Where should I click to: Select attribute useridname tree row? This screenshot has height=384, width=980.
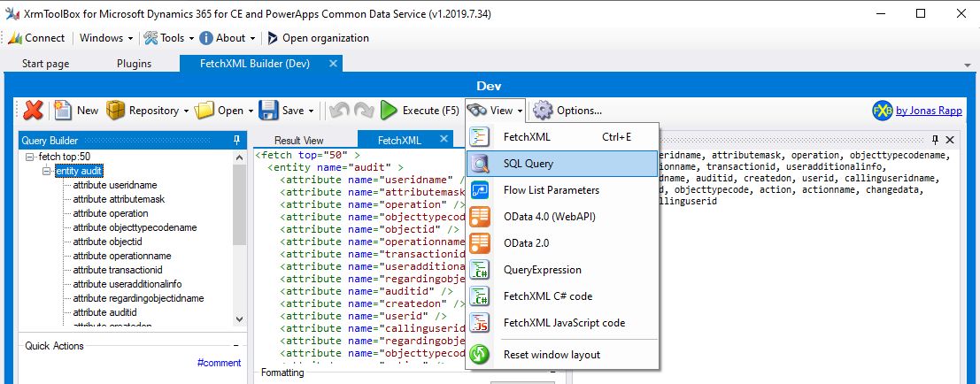(115, 185)
